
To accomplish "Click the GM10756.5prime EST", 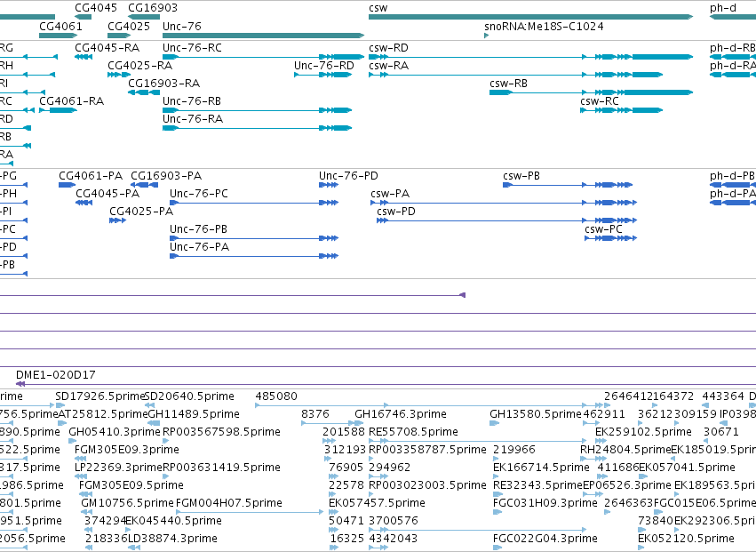I will coord(87,512).
